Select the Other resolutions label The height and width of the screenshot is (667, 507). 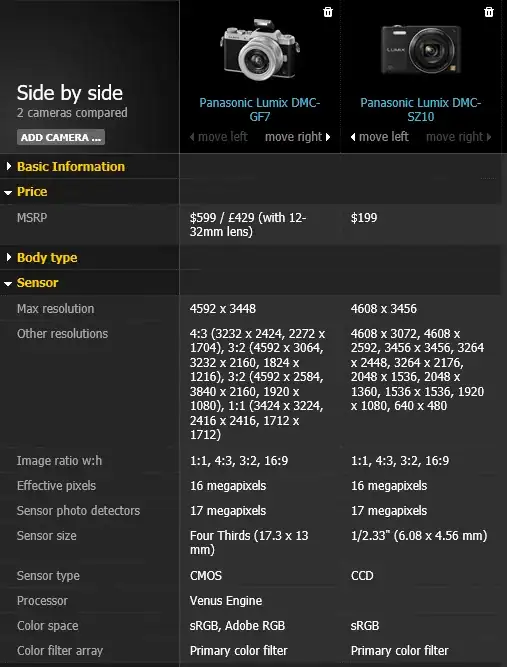point(62,334)
